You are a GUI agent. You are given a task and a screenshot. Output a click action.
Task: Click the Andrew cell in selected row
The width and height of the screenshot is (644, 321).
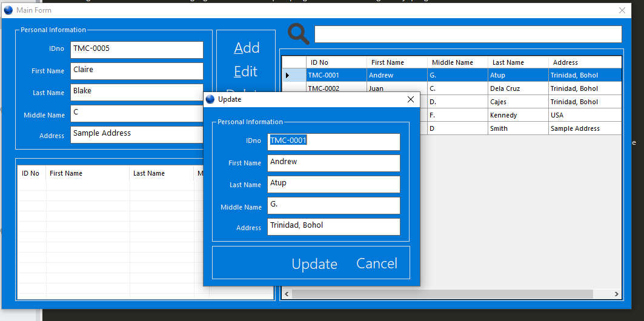tap(397, 75)
